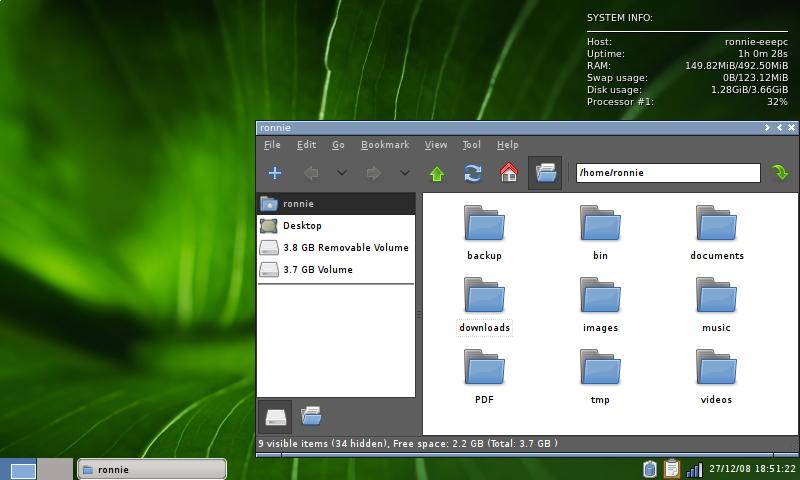The width and height of the screenshot is (800, 480).
Task: Open the clipboard icon in system tray
Action: (x=671, y=469)
